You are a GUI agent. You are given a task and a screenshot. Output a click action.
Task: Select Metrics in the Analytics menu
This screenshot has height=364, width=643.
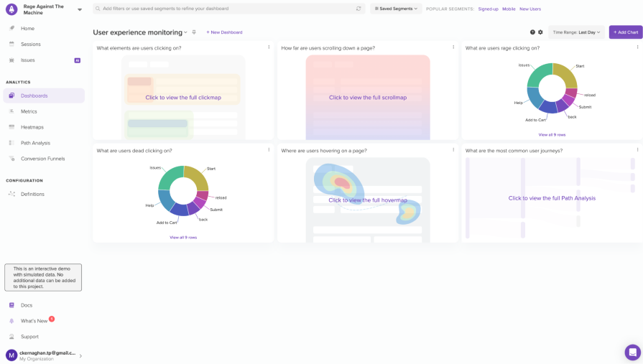(x=29, y=111)
